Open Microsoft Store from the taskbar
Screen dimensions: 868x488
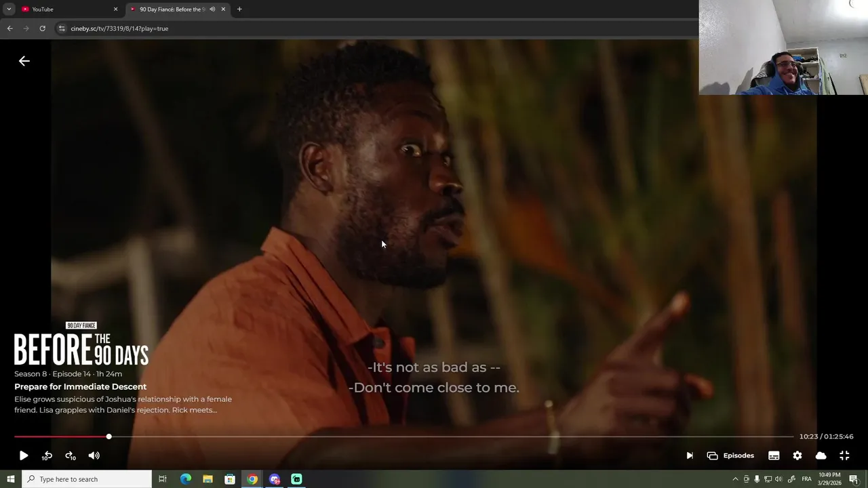tap(230, 479)
